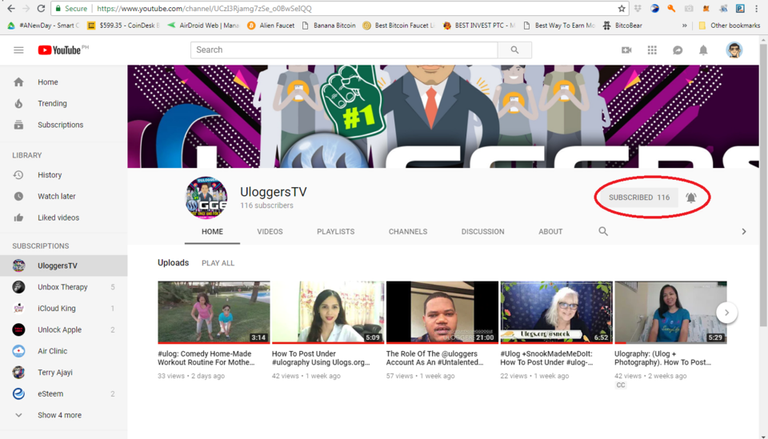Viewport: 768px width, 439px height.
Task: Open Watch later list
Action: 64,196
